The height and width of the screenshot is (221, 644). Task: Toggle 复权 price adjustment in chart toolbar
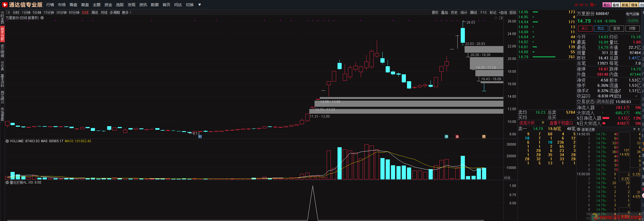[435, 12]
